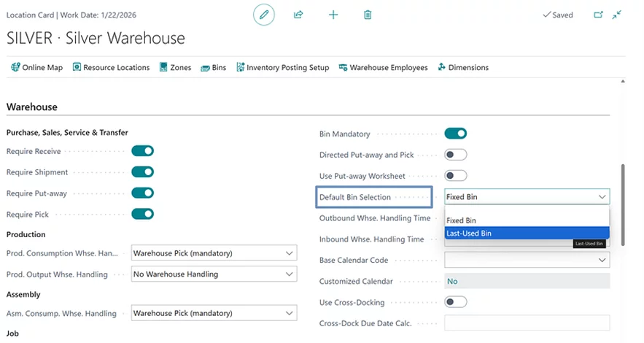Screen dimensions: 644x343
Task: Toggle off Require Receive switch
Action: [x=142, y=151]
